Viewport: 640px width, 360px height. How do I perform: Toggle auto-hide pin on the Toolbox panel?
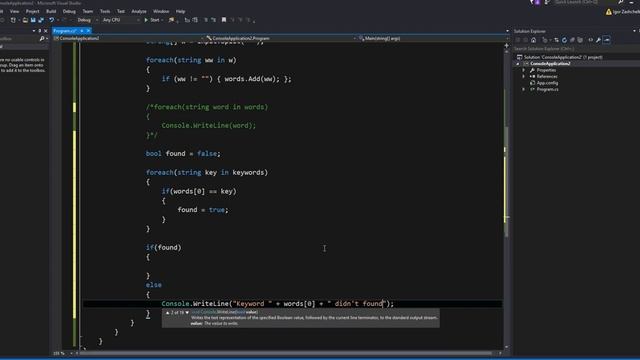[40, 31]
